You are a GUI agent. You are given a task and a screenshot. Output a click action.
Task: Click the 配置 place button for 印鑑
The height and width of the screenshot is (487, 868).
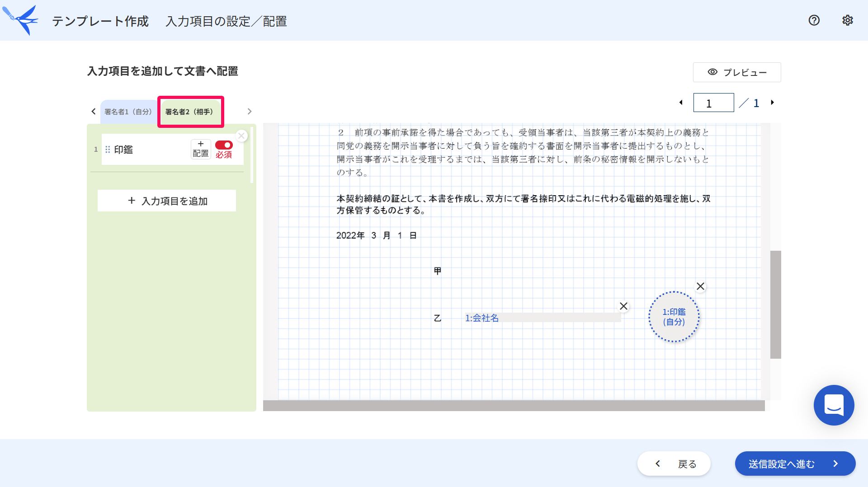coord(201,149)
